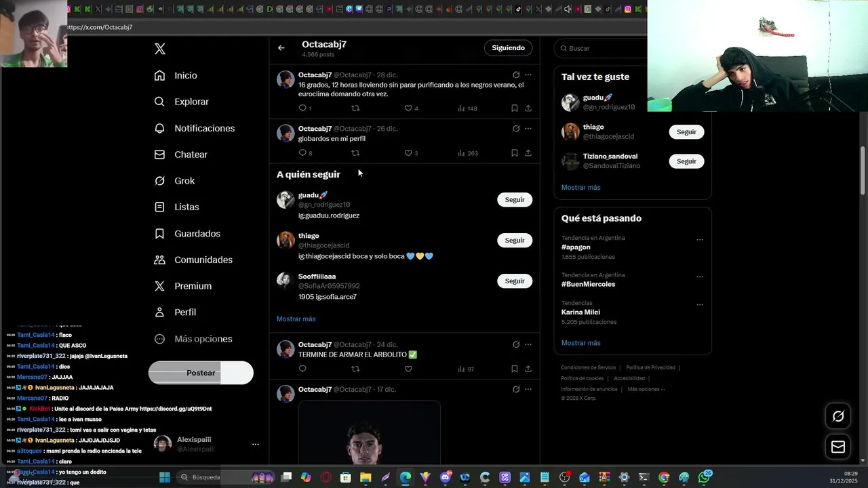Open the Inicio menu item
Viewport: 868px width, 488px height.
click(176, 75)
